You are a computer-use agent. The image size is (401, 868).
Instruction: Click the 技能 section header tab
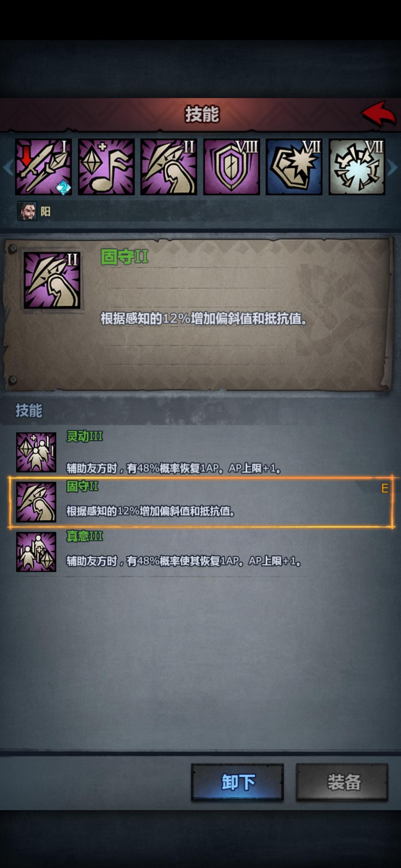point(29,411)
